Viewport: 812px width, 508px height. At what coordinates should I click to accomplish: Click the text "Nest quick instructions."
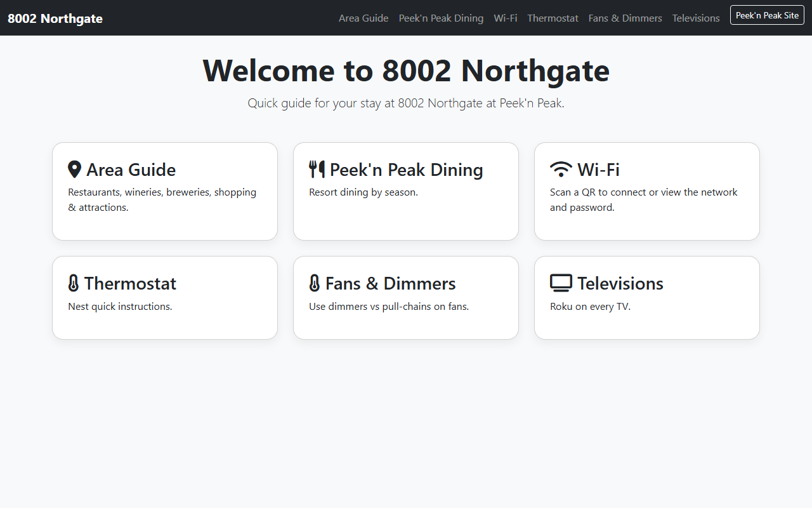pos(120,306)
